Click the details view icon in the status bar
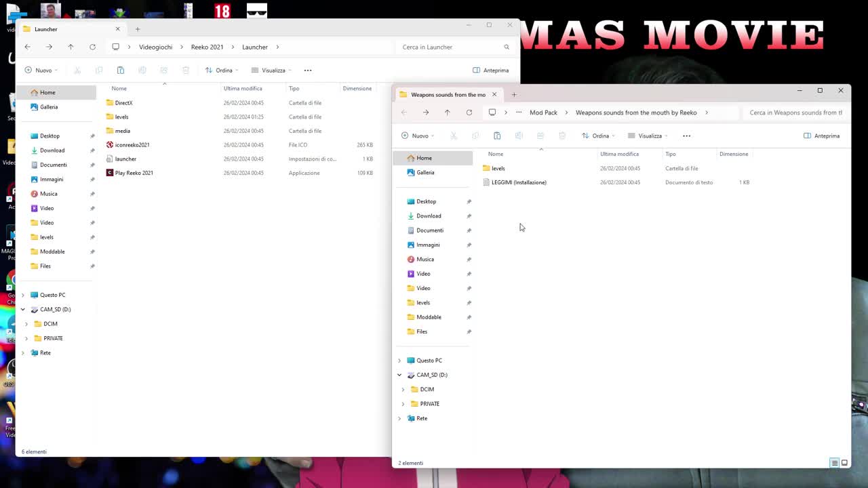 (x=835, y=463)
